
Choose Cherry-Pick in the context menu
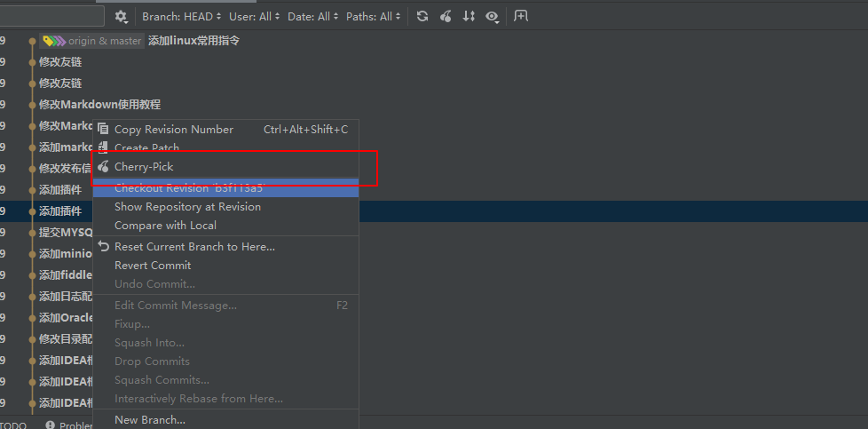click(x=225, y=166)
